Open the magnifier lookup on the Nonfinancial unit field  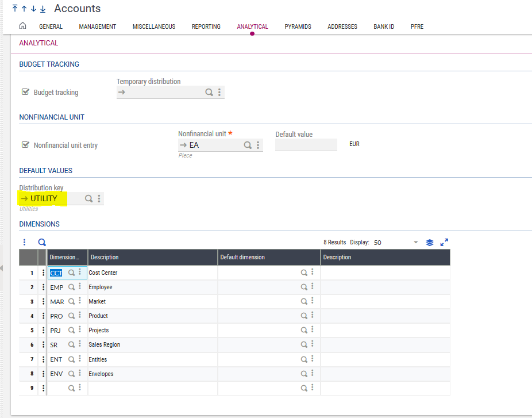tap(247, 145)
